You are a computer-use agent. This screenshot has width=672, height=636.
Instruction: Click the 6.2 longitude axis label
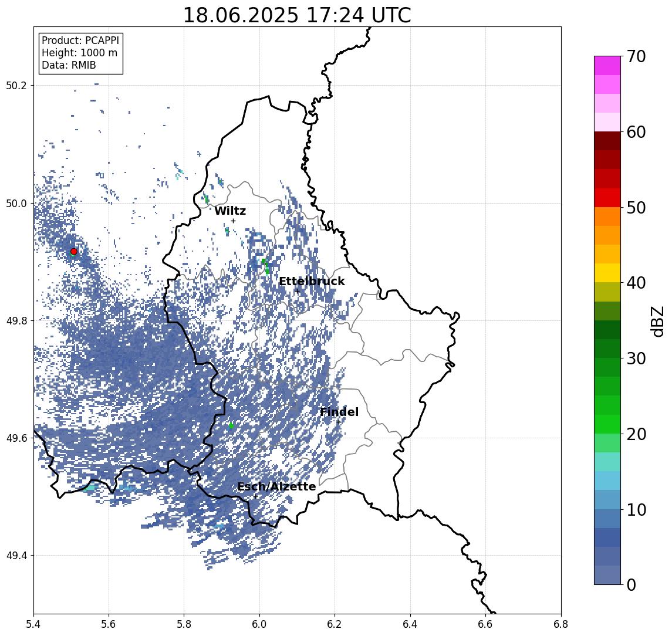point(335,624)
